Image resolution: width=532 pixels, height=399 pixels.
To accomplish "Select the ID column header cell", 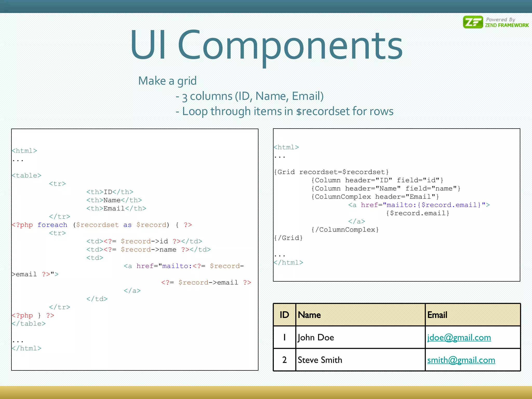I will pos(284,315).
